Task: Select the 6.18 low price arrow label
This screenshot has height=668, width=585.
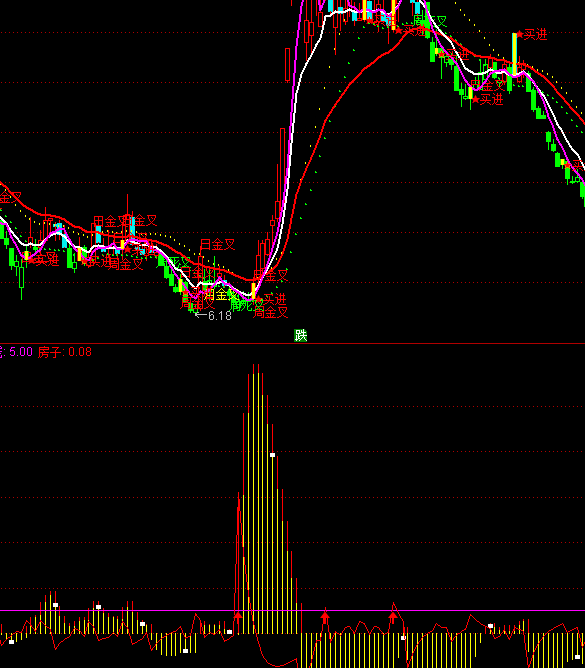Action: coord(213,316)
